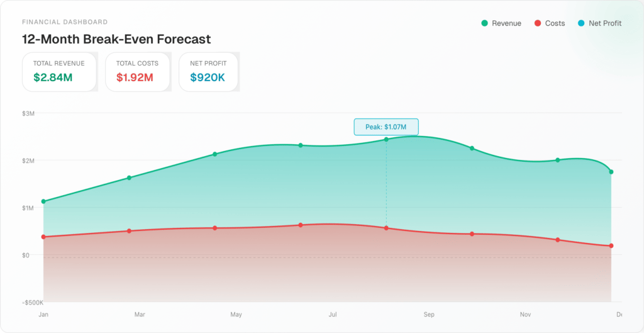The height and width of the screenshot is (333, 644).
Task: Click the blue Net Profit legend dot
Action: pos(581,23)
